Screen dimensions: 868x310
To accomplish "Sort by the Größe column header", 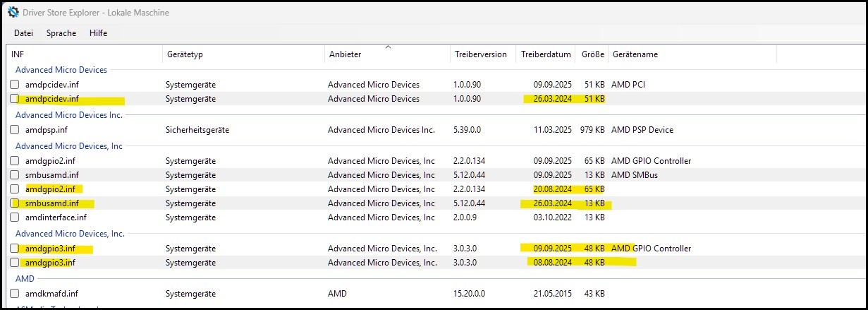I will tap(592, 54).
